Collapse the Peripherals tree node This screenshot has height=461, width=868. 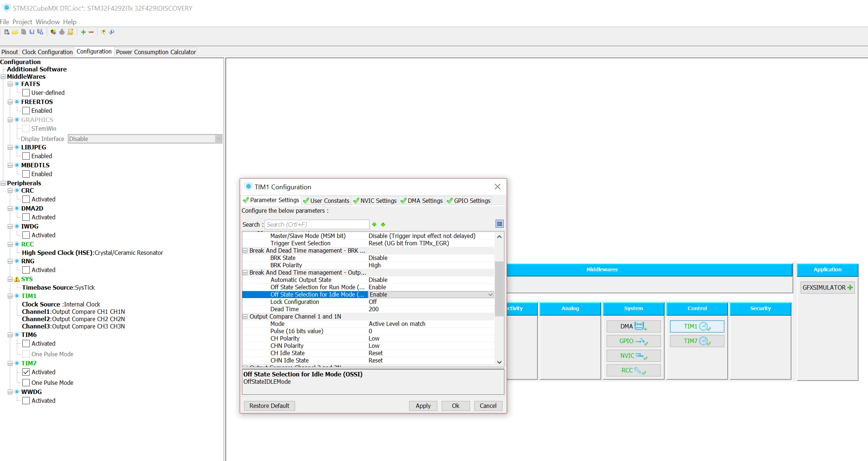pos(3,183)
